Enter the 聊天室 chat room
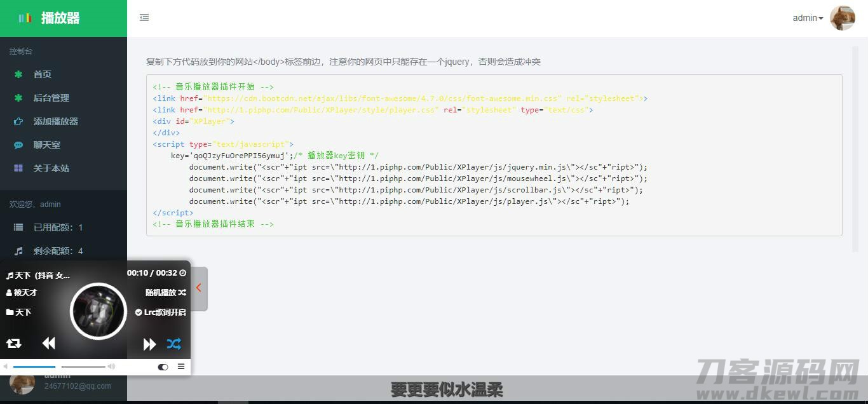 47,145
